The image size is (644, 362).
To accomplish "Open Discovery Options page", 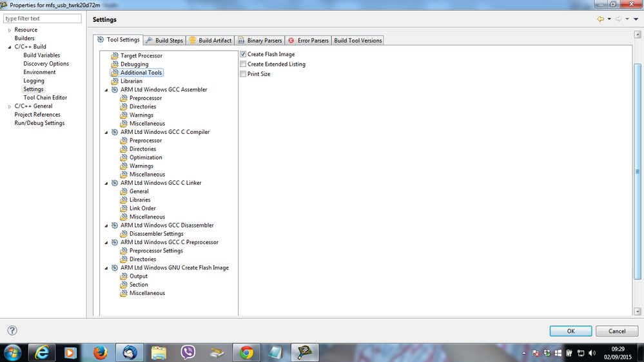I will 46,64.
